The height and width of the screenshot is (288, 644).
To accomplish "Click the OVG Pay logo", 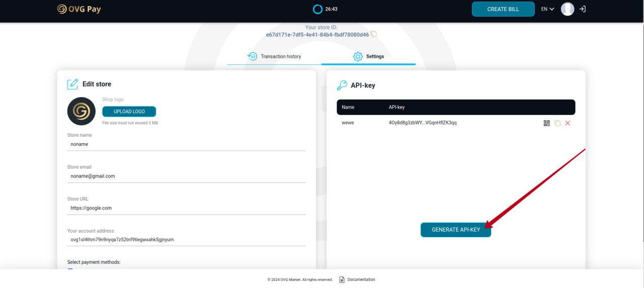I will 78,9.
